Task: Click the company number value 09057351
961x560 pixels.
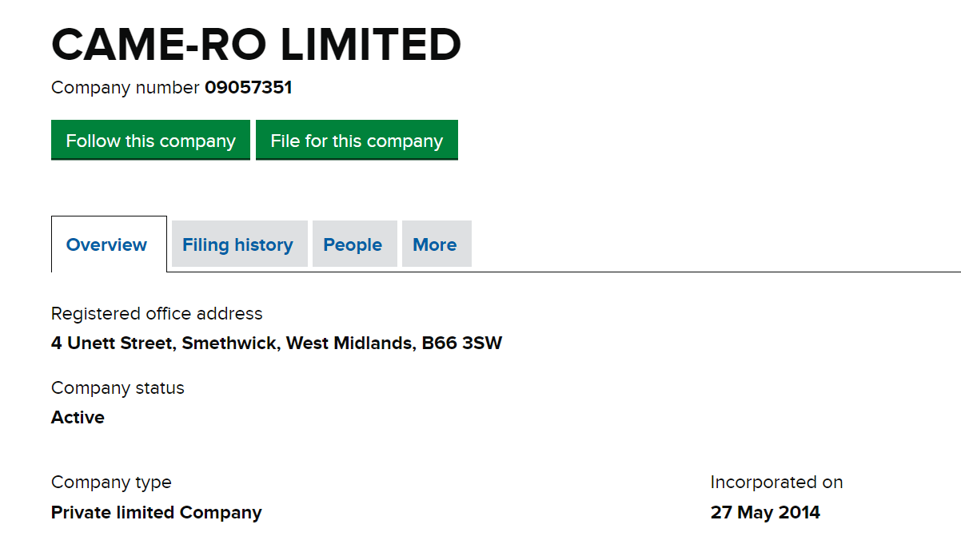Action: point(248,88)
